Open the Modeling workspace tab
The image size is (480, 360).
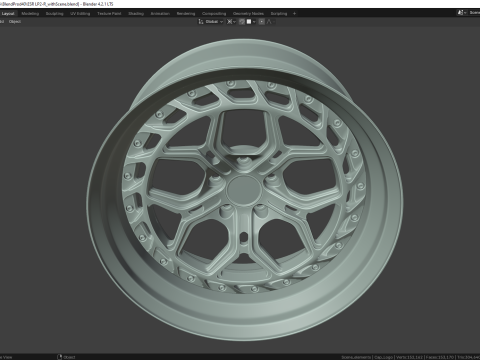pyautogui.click(x=30, y=14)
